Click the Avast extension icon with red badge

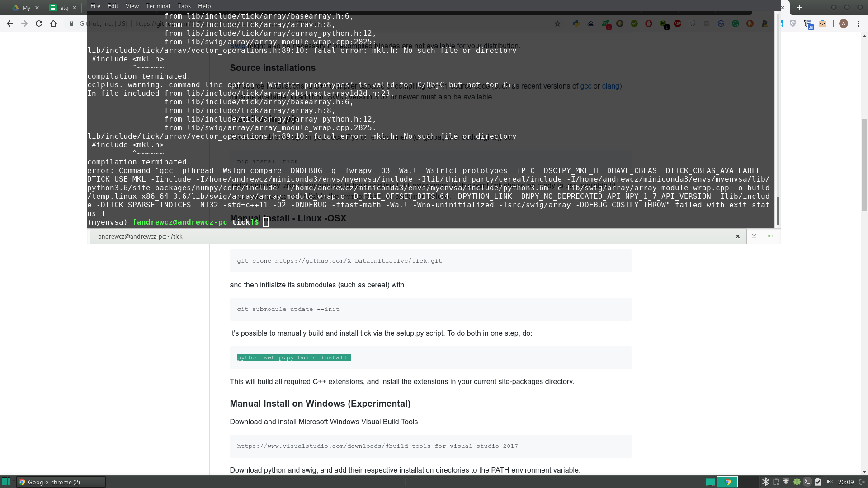point(606,23)
